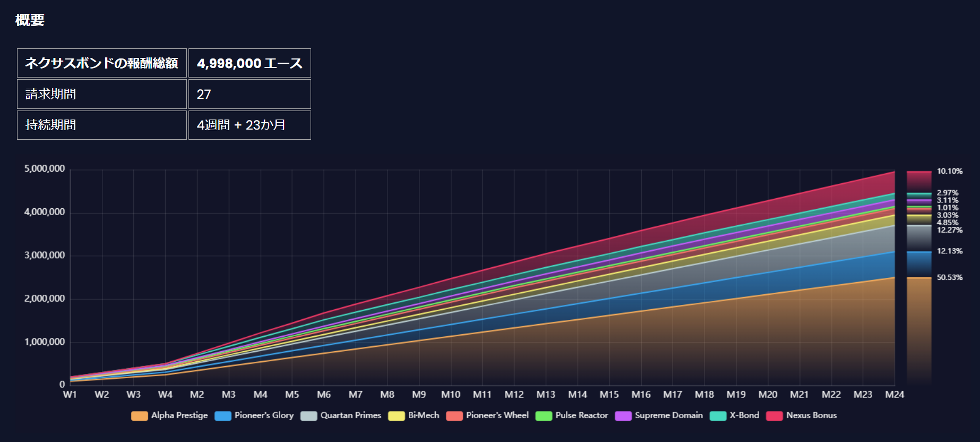Click the Pioneer's Wheel legend swatch
Screen dimensions: 980x442
click(455, 415)
